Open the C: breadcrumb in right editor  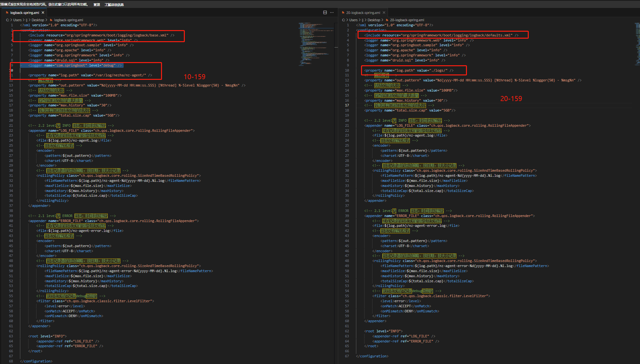click(x=343, y=20)
